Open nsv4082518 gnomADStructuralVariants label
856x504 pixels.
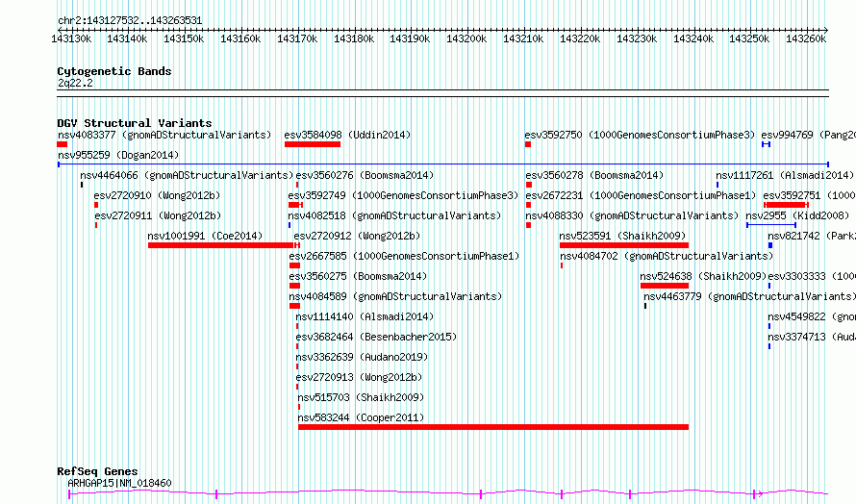394,215
